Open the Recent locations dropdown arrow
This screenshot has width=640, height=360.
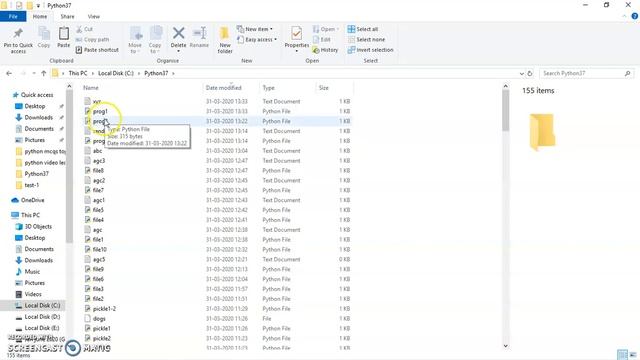(34, 73)
